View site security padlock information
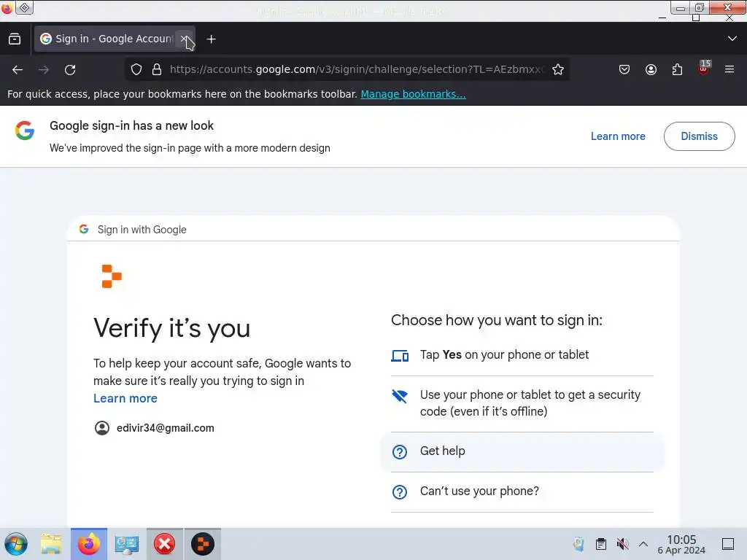747x560 pixels. (156, 69)
